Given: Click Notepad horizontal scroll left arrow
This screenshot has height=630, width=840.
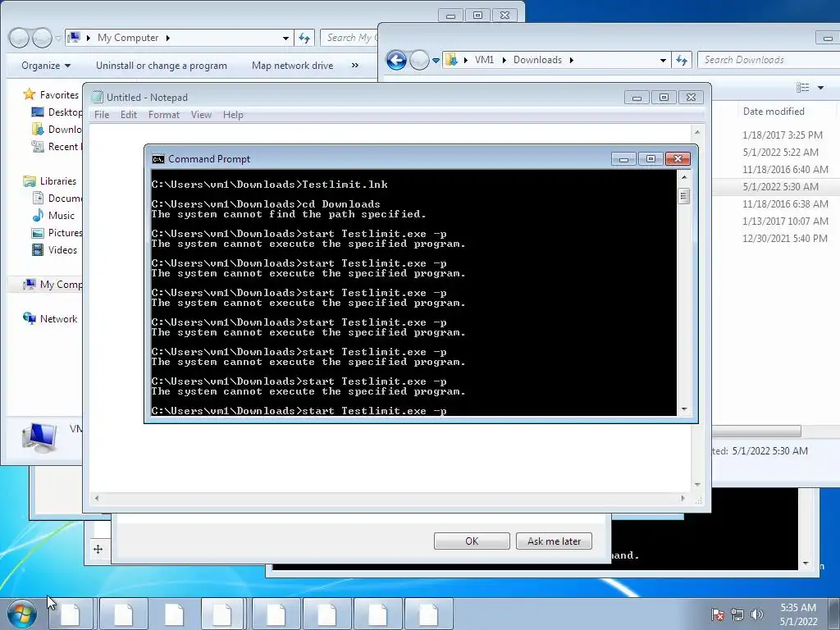Looking at the screenshot, I should tap(97, 498).
